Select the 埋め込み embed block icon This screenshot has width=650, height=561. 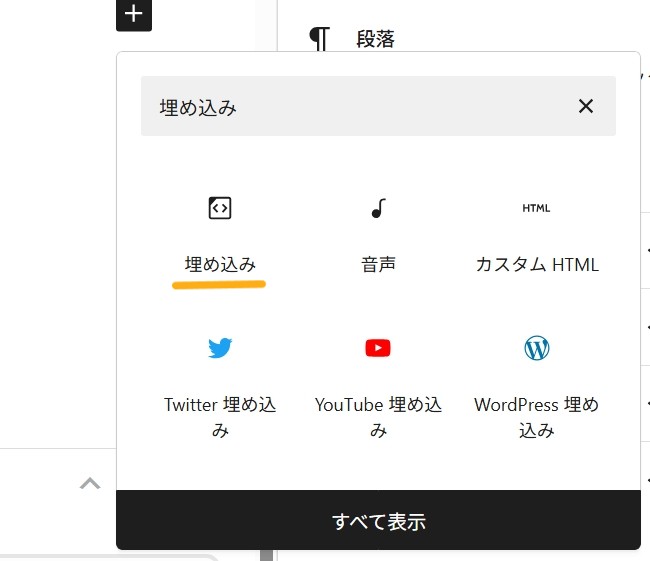pyautogui.click(x=220, y=208)
